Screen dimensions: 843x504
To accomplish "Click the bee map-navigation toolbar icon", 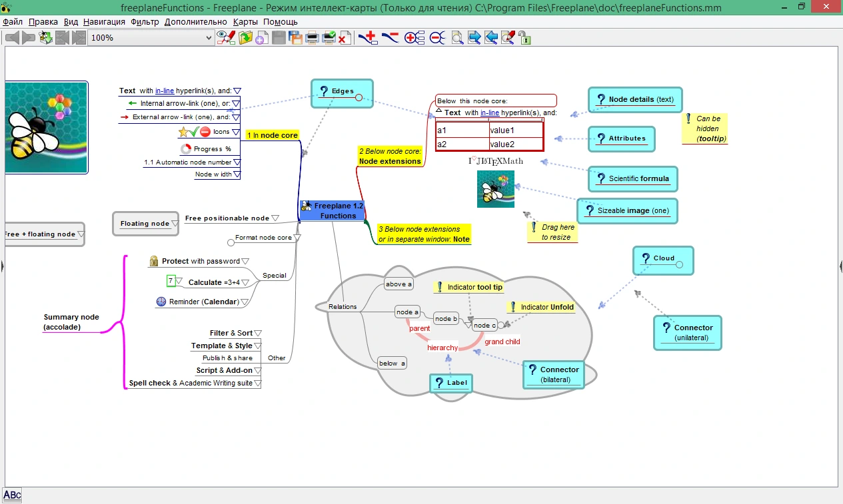I will pos(46,38).
